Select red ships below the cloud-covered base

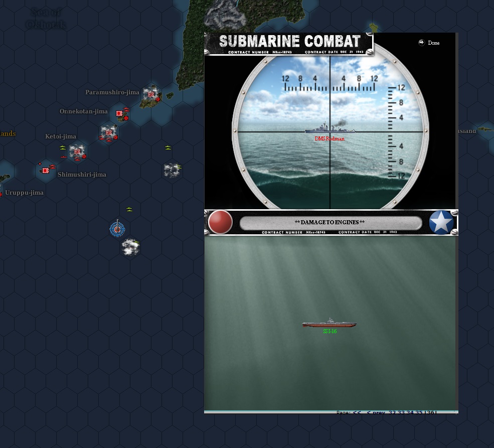109,140
